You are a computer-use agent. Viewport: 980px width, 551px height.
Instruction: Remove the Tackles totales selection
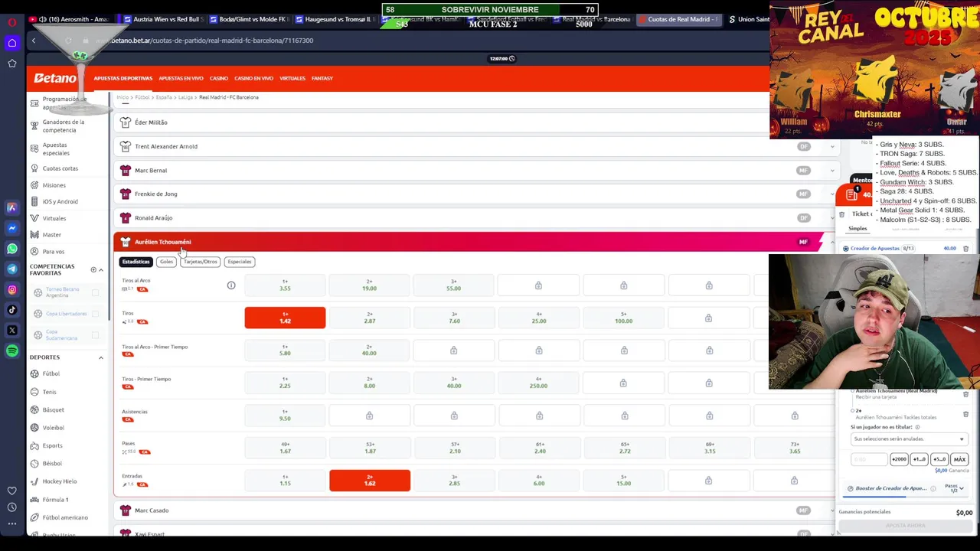pyautogui.click(x=965, y=414)
